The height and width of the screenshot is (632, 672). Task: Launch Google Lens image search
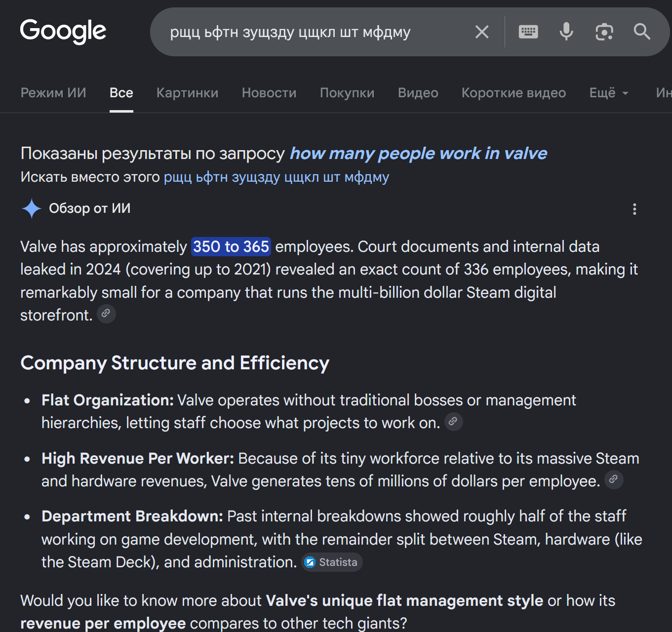point(604,32)
